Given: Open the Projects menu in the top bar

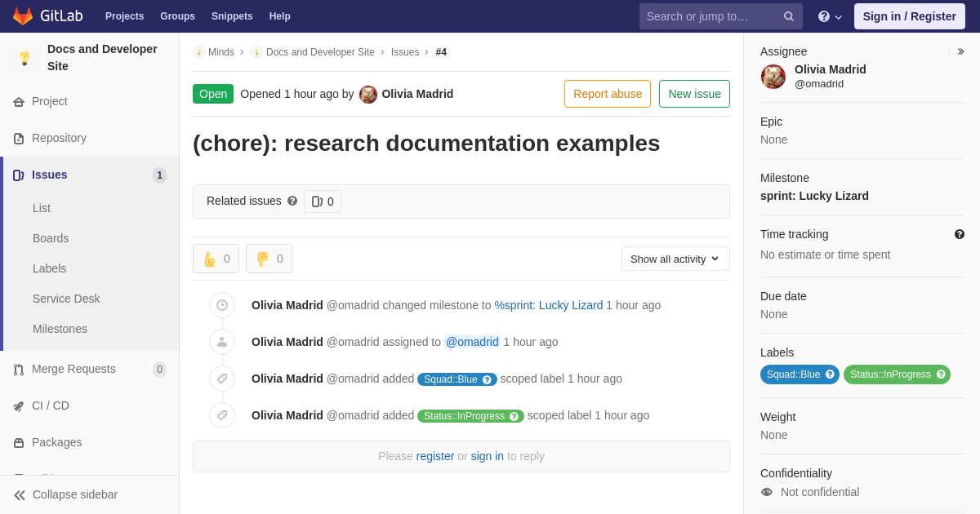Looking at the screenshot, I should coord(124,16).
